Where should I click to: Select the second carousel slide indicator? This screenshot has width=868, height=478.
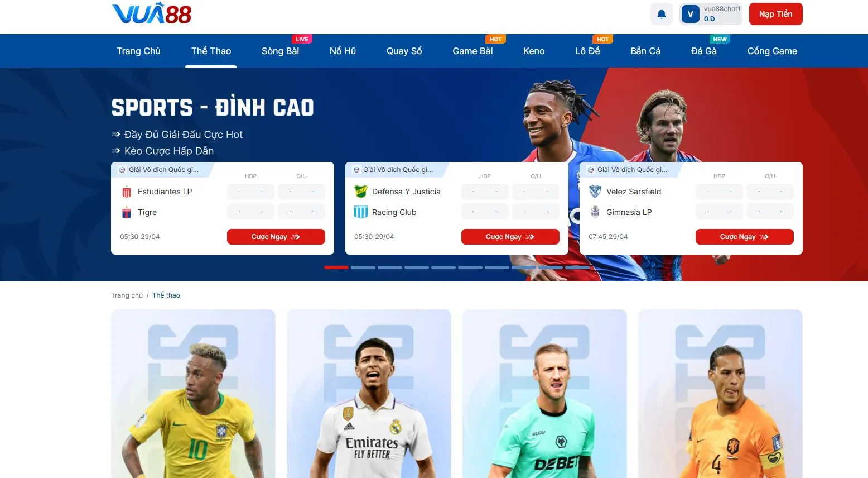click(x=363, y=267)
